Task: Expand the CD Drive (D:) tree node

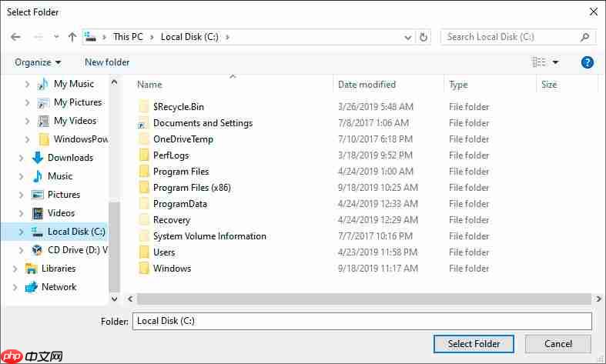Action: click(21, 250)
